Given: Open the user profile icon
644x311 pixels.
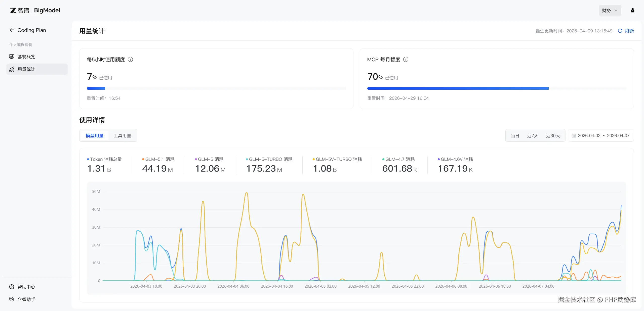Looking at the screenshot, I should 632,10.
